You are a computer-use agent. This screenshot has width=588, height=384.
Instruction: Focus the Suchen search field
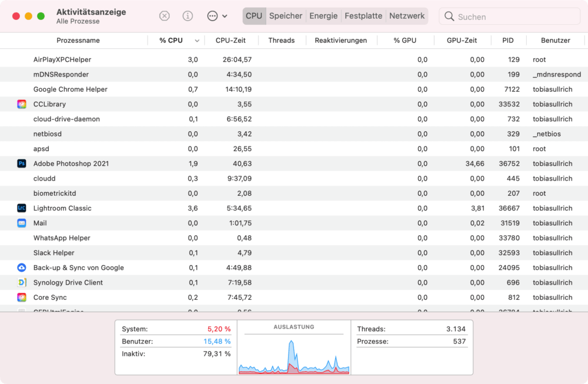[510, 16]
